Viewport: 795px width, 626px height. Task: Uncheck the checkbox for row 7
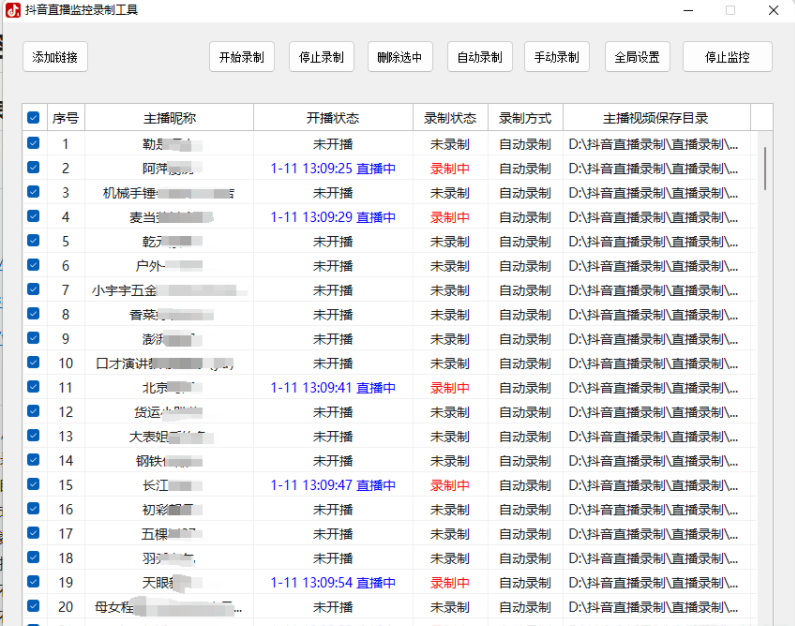click(33, 289)
